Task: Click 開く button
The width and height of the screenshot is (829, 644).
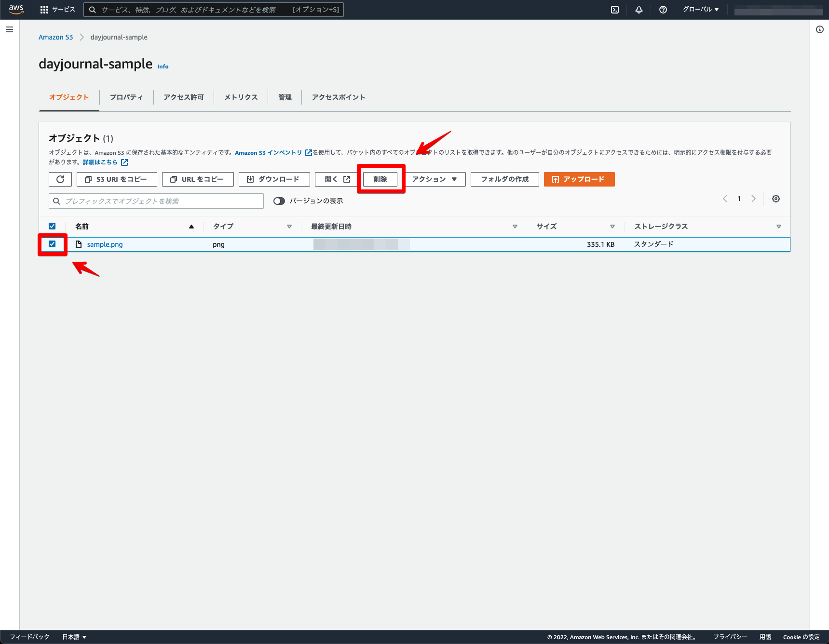Action: [x=338, y=179]
